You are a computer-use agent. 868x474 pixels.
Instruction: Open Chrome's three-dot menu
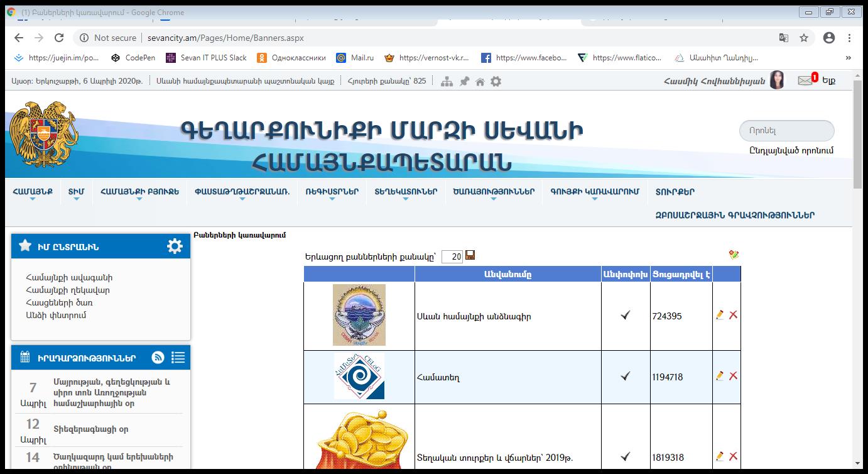click(850, 38)
